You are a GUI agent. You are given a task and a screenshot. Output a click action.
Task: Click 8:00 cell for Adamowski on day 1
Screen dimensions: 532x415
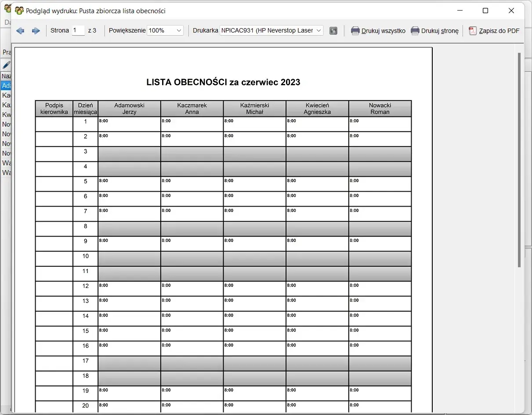pyautogui.click(x=130, y=124)
